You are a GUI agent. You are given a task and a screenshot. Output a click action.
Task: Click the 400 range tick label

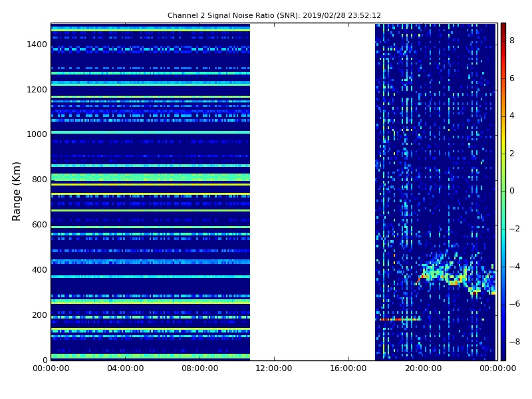tap(39, 270)
